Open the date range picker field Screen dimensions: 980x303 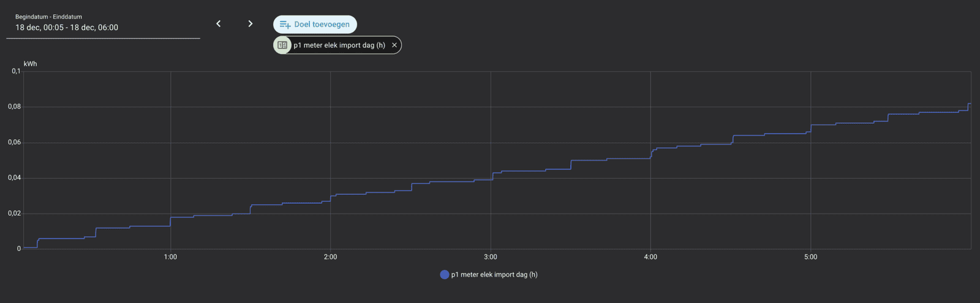103,28
